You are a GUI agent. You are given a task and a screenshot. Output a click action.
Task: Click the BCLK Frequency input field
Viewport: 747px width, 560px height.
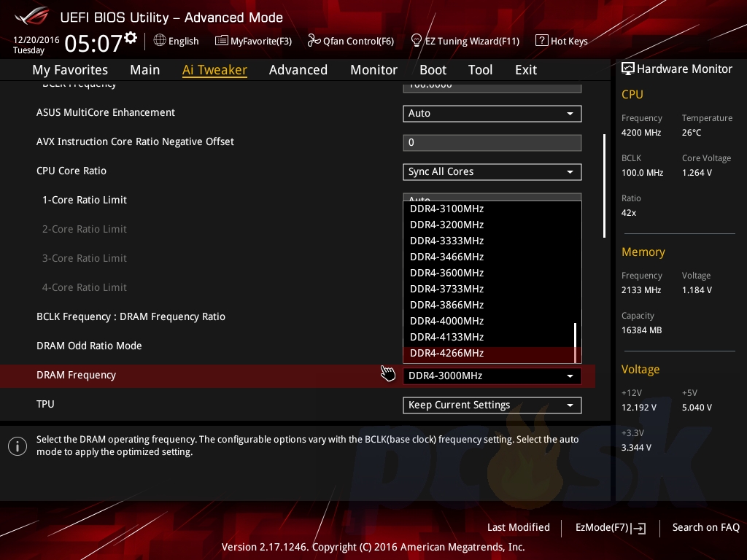(x=492, y=87)
